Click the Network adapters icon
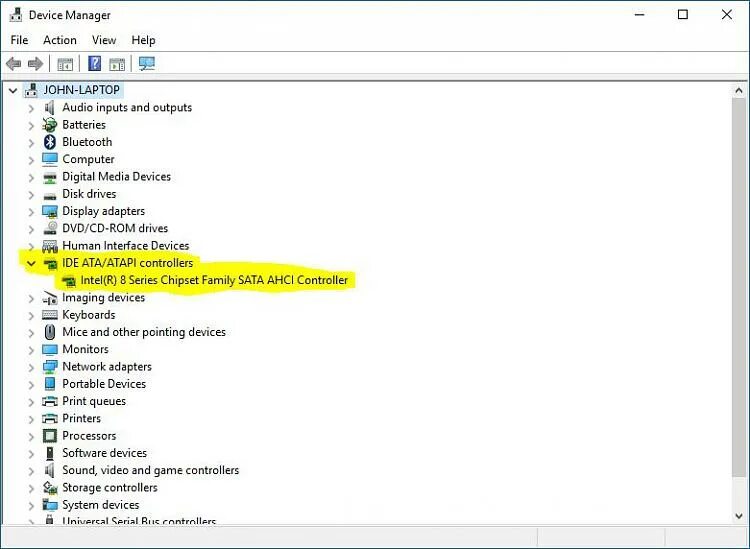The image size is (750, 549). (x=50, y=367)
